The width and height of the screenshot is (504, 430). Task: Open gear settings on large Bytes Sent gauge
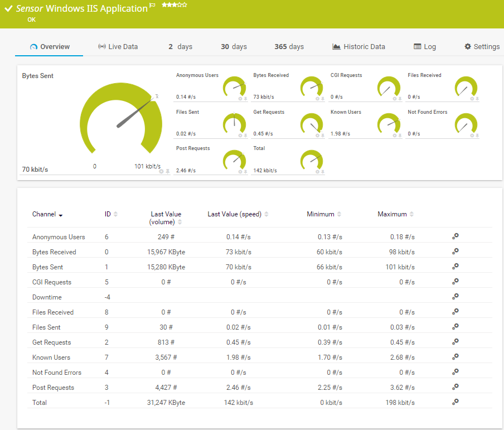coord(161,171)
